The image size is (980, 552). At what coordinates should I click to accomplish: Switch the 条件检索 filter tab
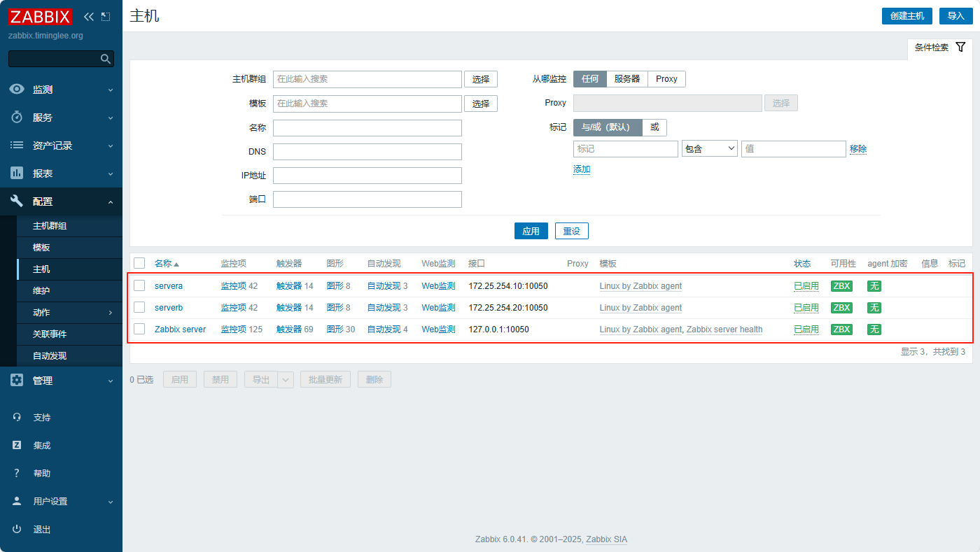940,48
